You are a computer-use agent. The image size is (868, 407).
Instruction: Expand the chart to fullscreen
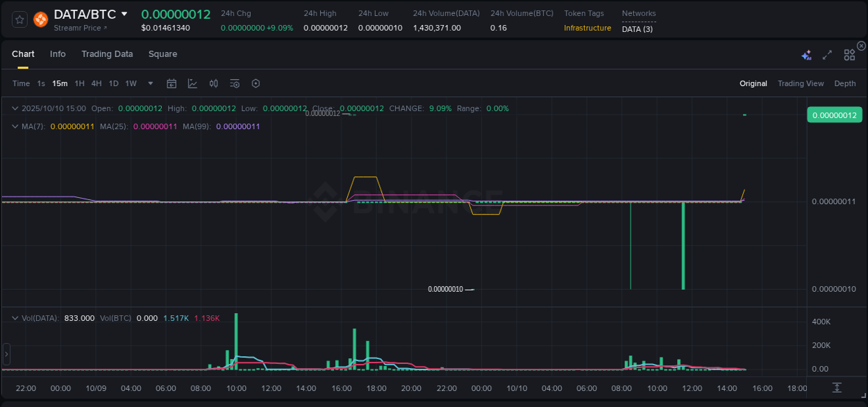pos(826,53)
